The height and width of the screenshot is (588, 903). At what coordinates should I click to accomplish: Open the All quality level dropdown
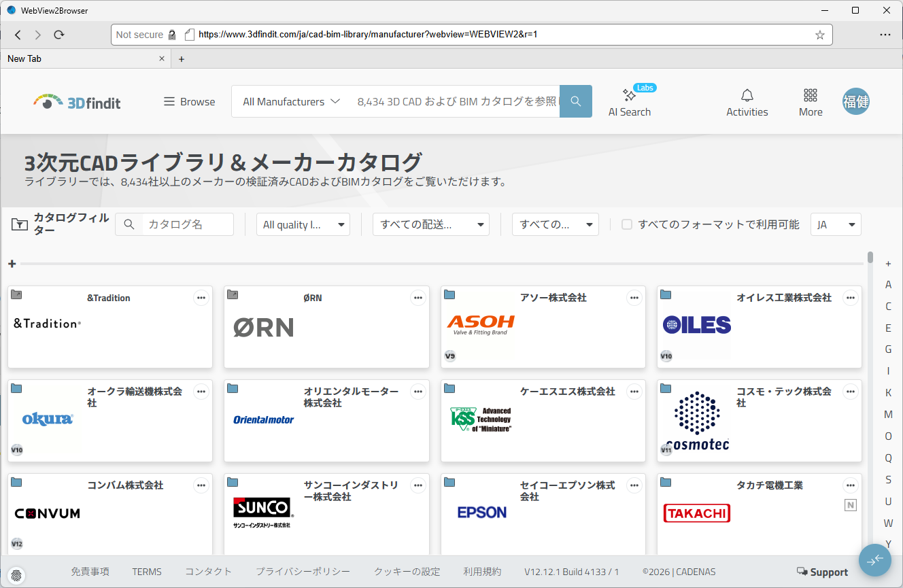point(303,224)
